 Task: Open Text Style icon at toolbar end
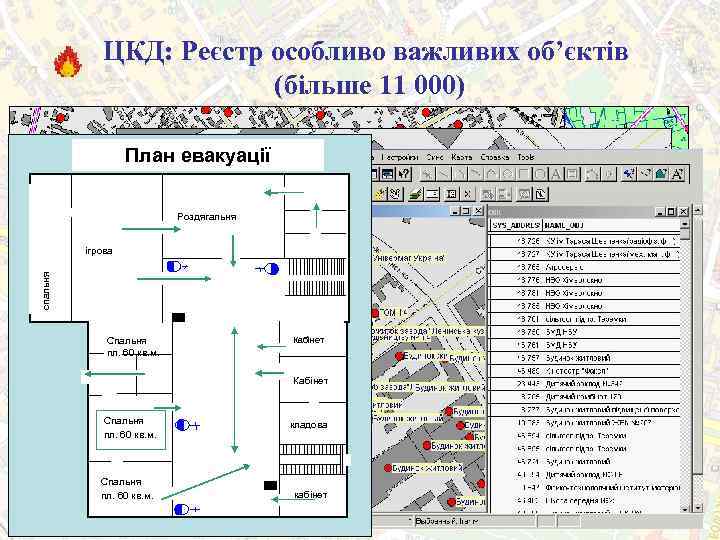(677, 174)
